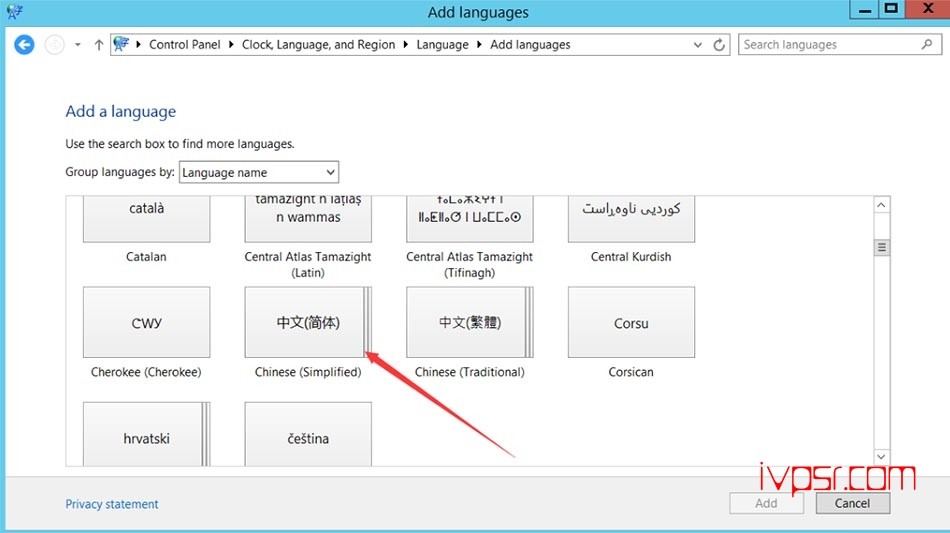Select the čeština language tile
Screen dimensions: 950x533
coord(308,434)
